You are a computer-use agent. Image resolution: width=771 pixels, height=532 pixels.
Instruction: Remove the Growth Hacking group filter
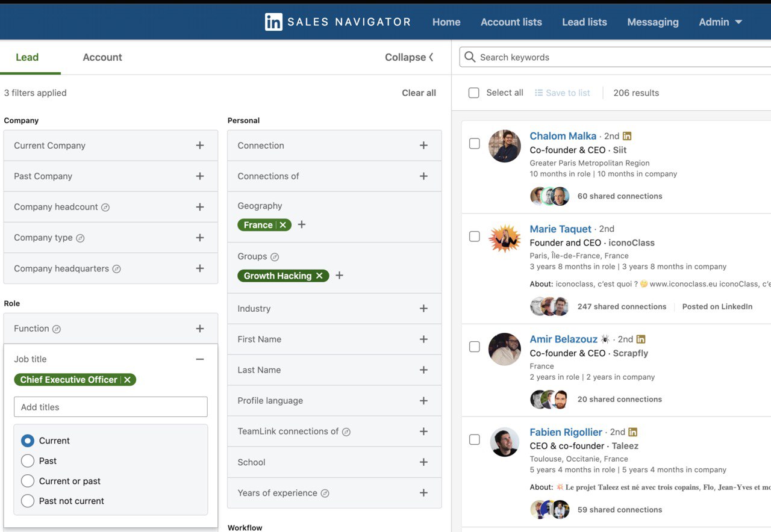click(x=319, y=276)
